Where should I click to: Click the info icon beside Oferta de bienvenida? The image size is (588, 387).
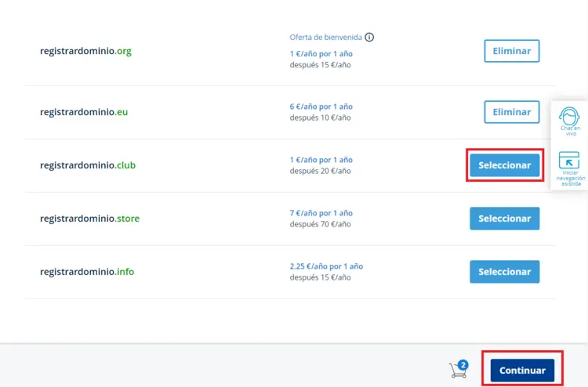point(369,37)
